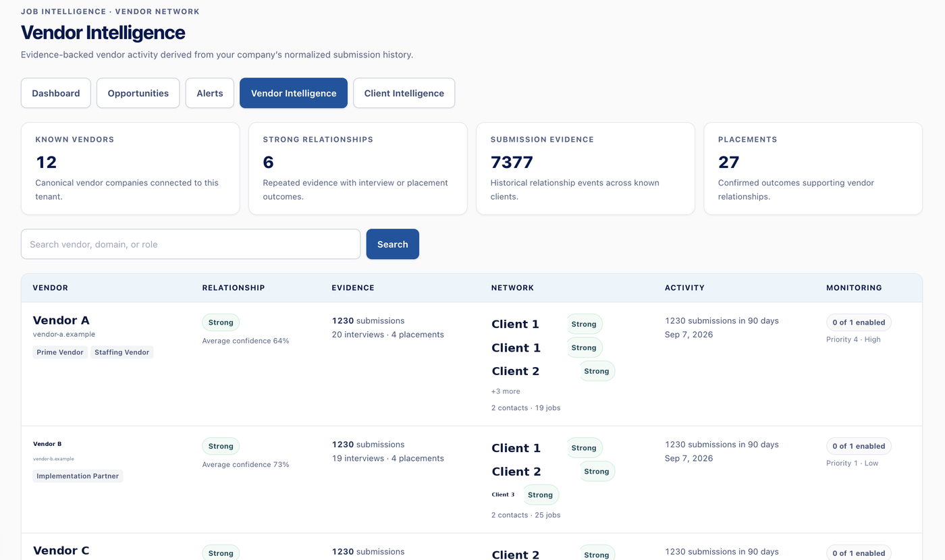Go to the Alerts tab

tap(210, 93)
